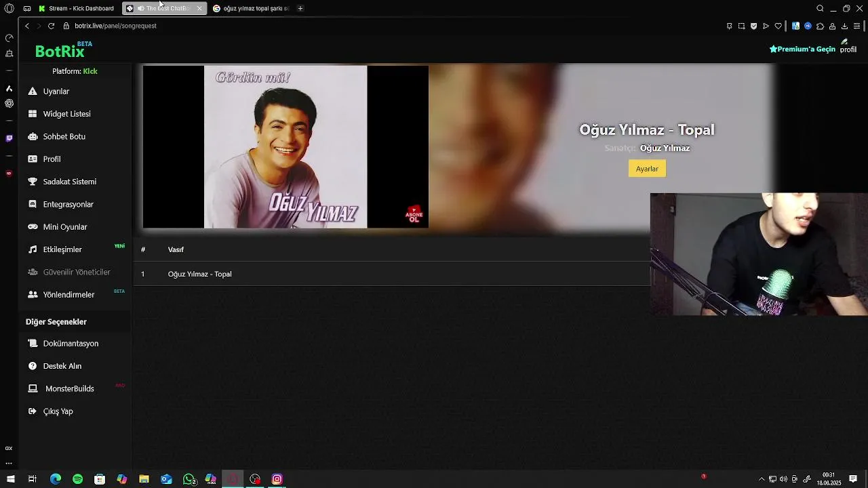Image resolution: width=868 pixels, height=488 pixels.
Task: Open Spotify from the taskbar
Action: 77,479
